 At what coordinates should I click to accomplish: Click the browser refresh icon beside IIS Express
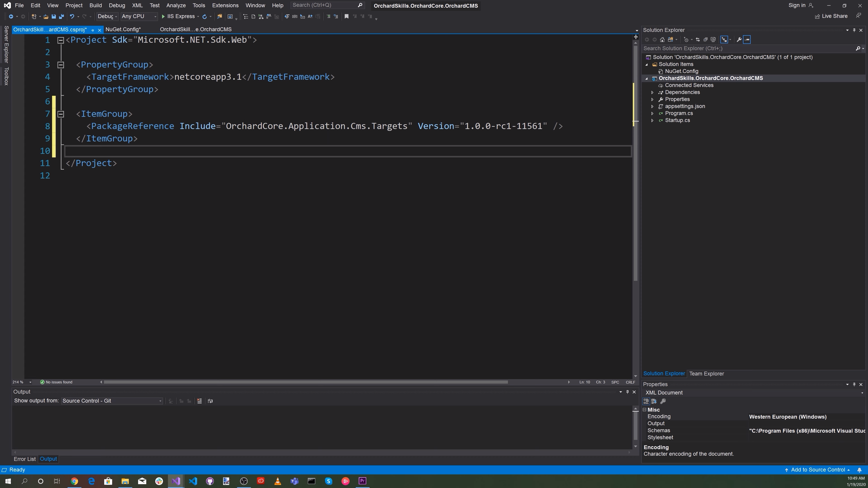coord(205,16)
